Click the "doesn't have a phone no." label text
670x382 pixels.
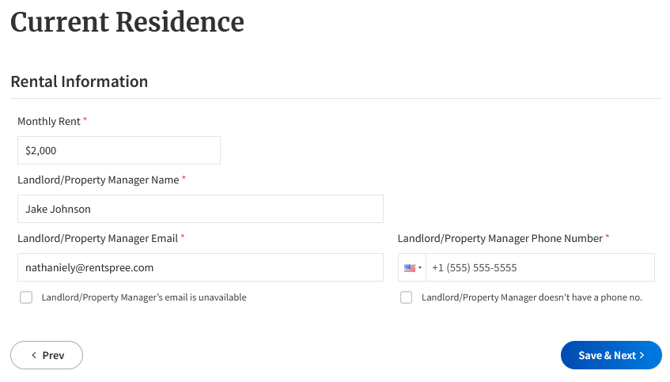coord(532,297)
